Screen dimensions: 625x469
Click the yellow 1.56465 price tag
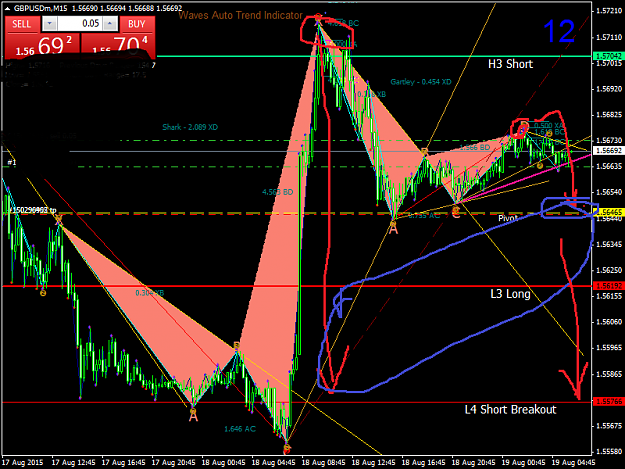click(608, 212)
